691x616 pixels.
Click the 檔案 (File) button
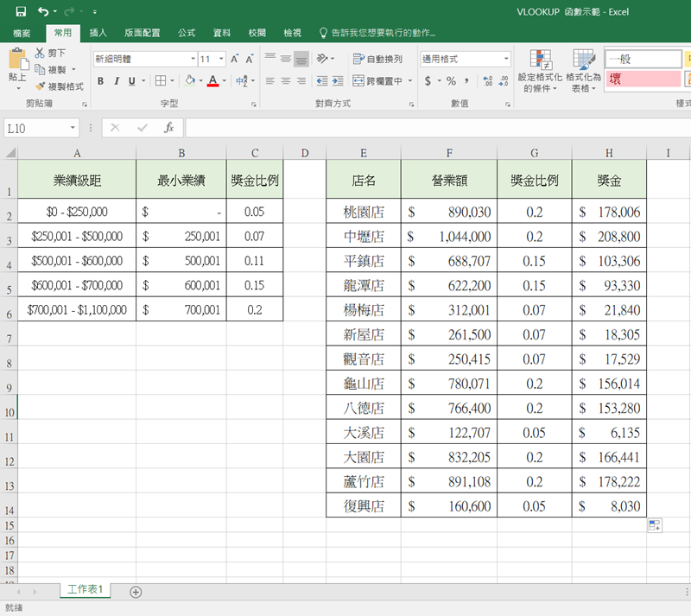pyautogui.click(x=22, y=33)
